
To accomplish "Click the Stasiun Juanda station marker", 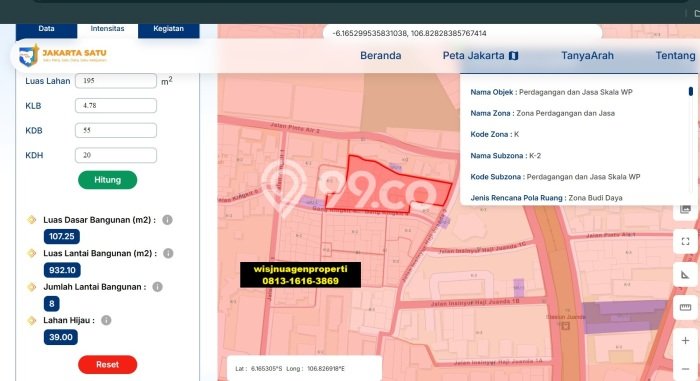I will tap(566, 326).
